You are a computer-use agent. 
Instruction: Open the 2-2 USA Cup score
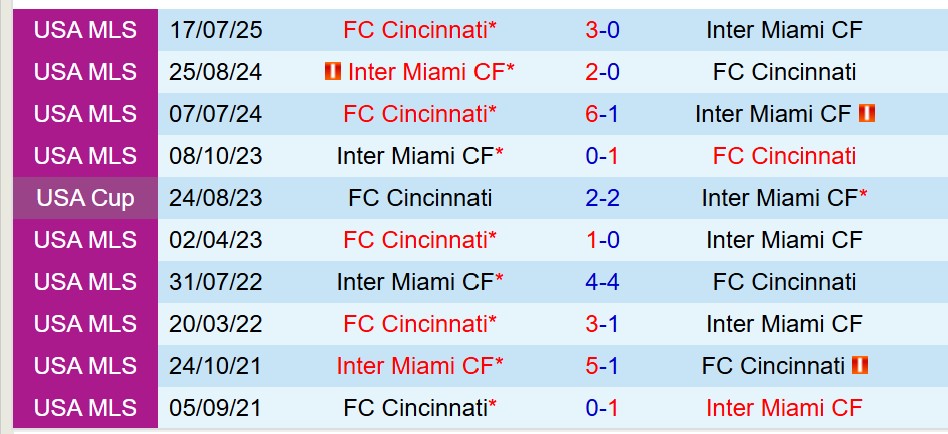pos(602,198)
